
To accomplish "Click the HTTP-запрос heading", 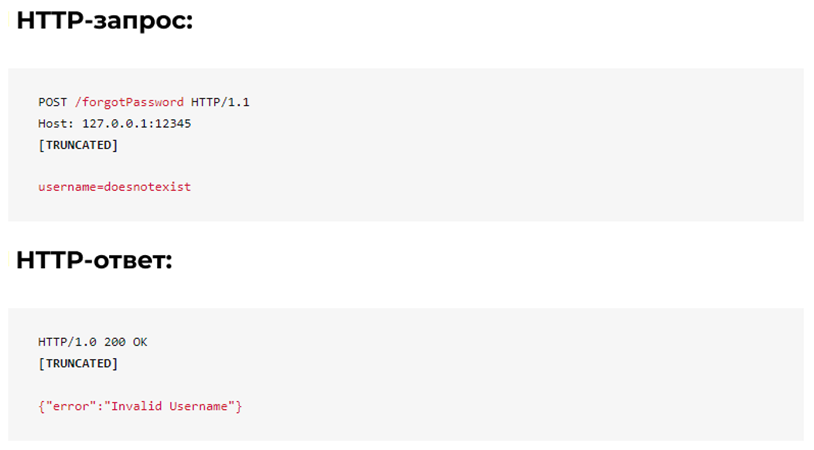I will [x=105, y=21].
